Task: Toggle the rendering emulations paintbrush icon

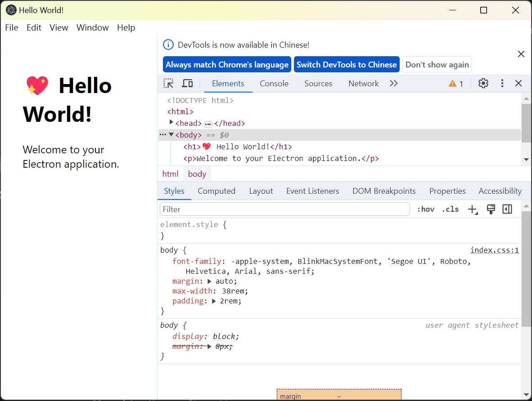Action: pyautogui.click(x=491, y=209)
